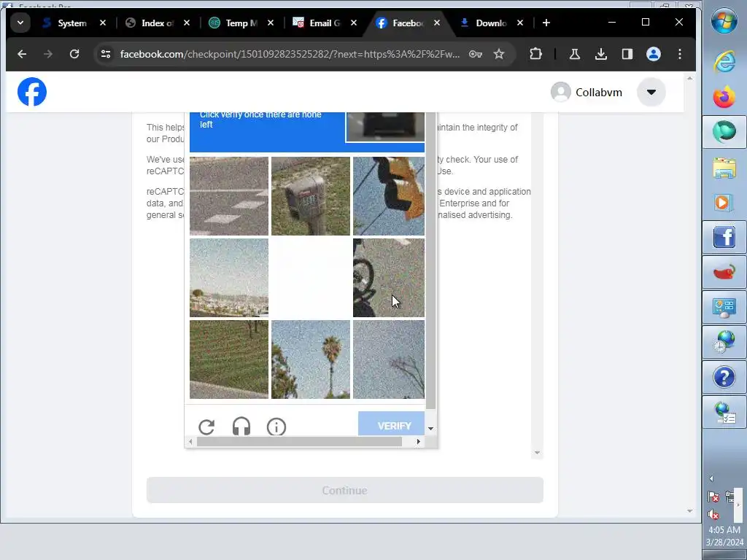This screenshot has width=747, height=560.
Task: Open Chrome downloads icon
Action: tap(601, 54)
